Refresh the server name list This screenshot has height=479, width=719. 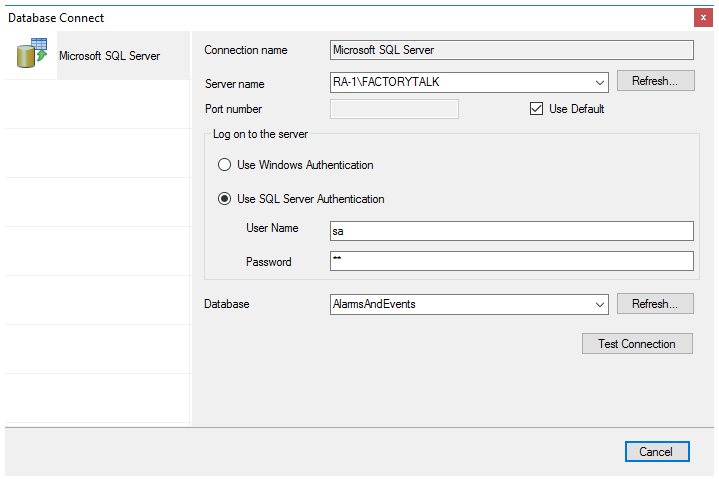(x=655, y=81)
